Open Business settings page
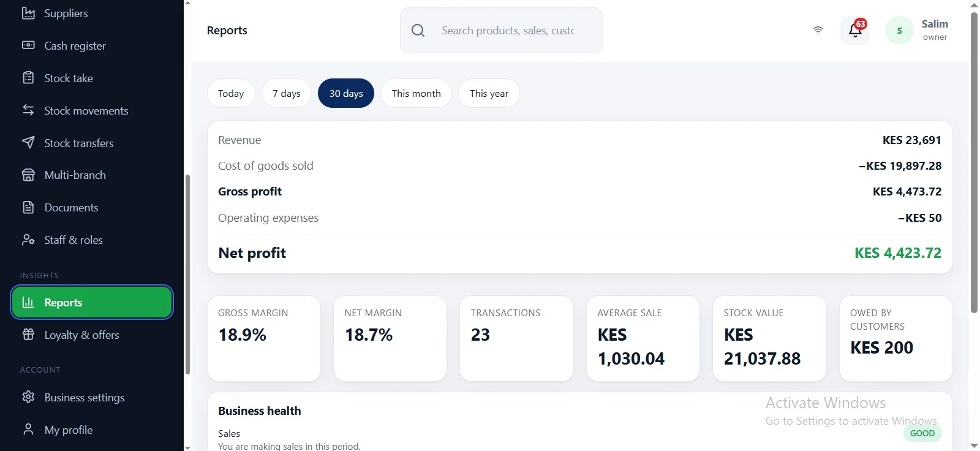This screenshot has height=451, width=980. pos(92,397)
